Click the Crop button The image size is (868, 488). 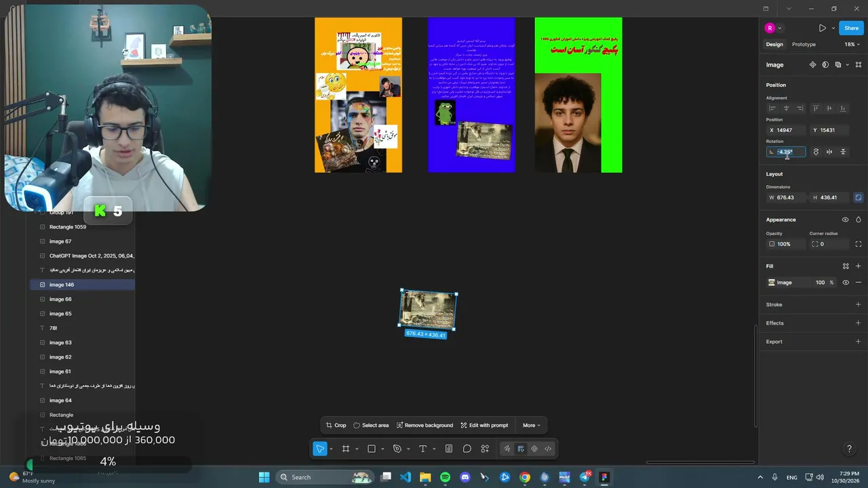tap(336, 426)
